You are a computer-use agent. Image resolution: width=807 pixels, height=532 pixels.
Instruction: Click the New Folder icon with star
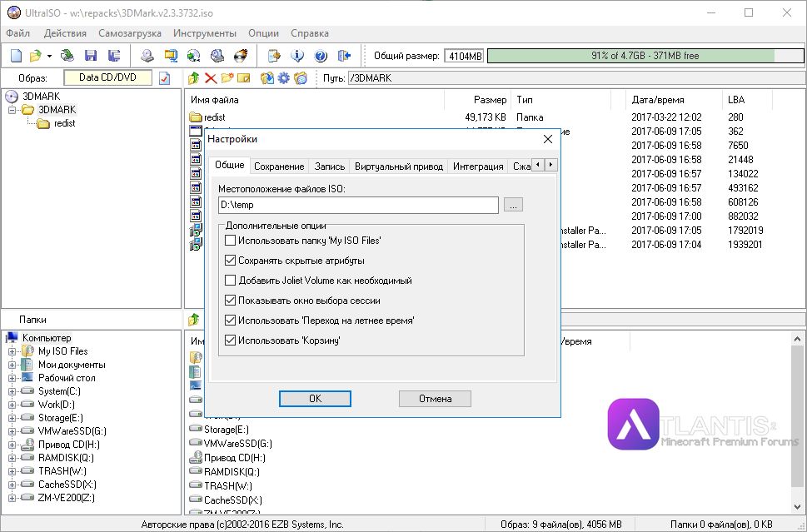click(227, 78)
